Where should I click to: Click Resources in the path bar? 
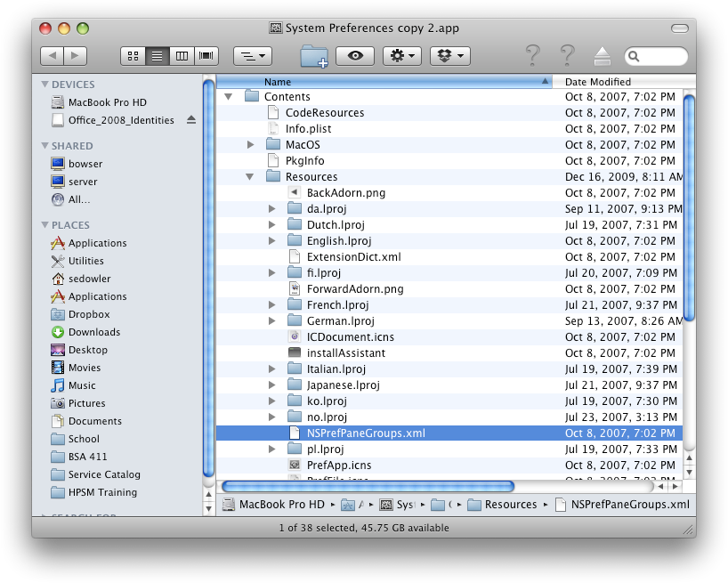[x=502, y=505]
